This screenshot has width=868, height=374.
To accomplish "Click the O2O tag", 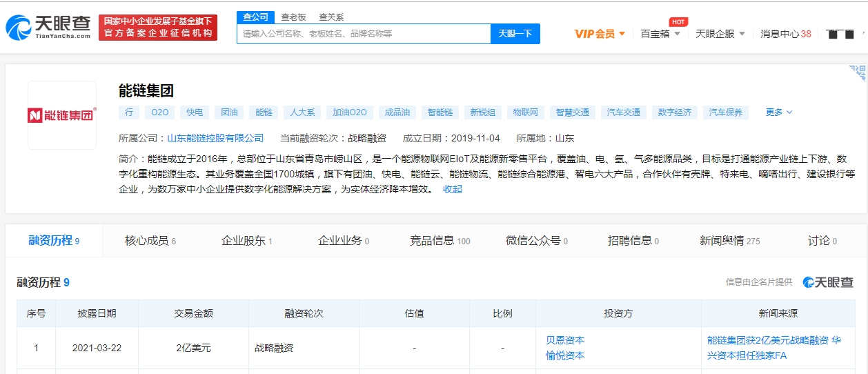I will tap(159, 112).
